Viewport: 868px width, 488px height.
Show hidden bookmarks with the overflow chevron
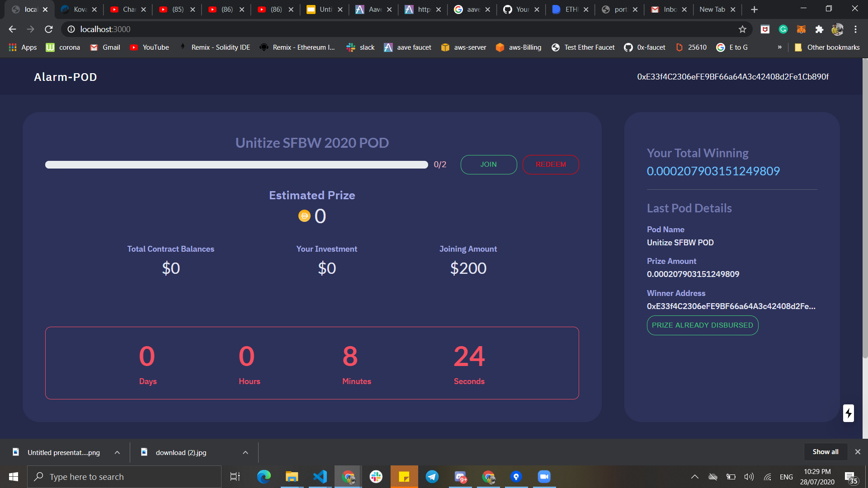[780, 47]
